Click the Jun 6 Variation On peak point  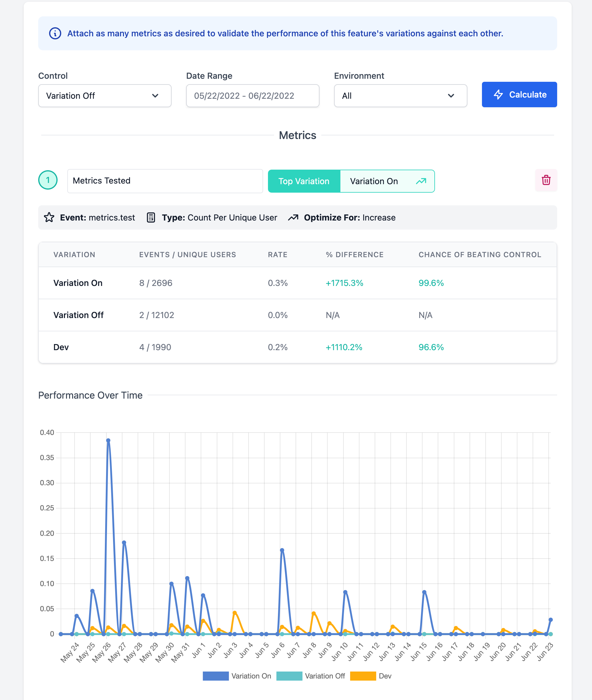tap(282, 550)
